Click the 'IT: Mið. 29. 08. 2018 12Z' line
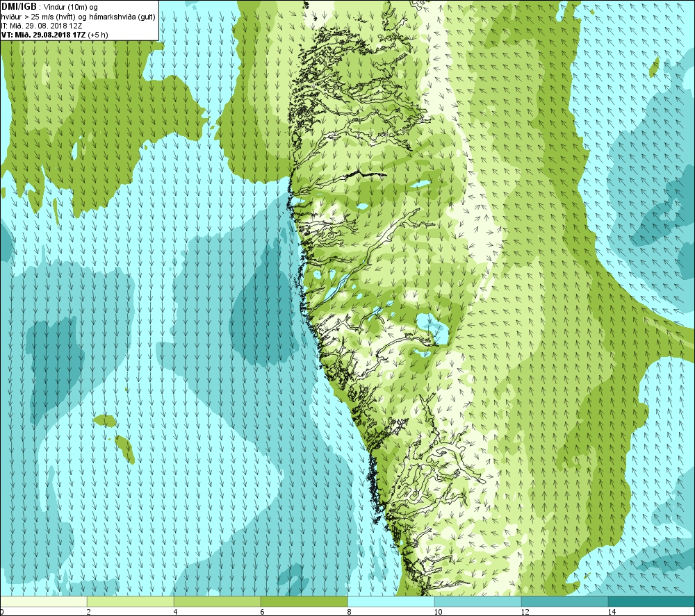 click(x=42, y=26)
